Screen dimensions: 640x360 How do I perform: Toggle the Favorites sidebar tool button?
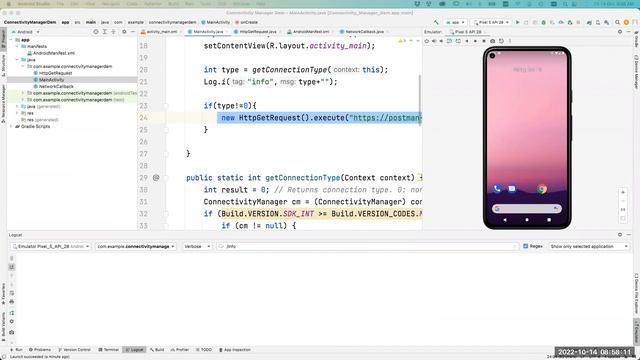(3, 294)
